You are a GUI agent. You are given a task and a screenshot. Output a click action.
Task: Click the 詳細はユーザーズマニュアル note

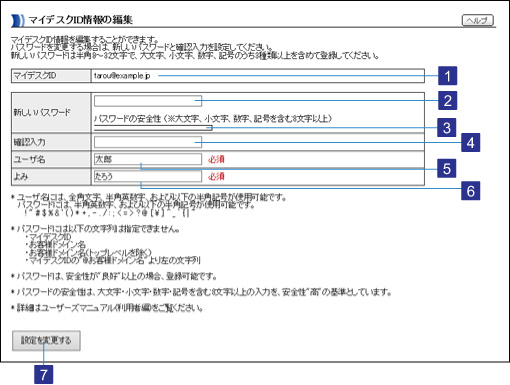click(107, 307)
